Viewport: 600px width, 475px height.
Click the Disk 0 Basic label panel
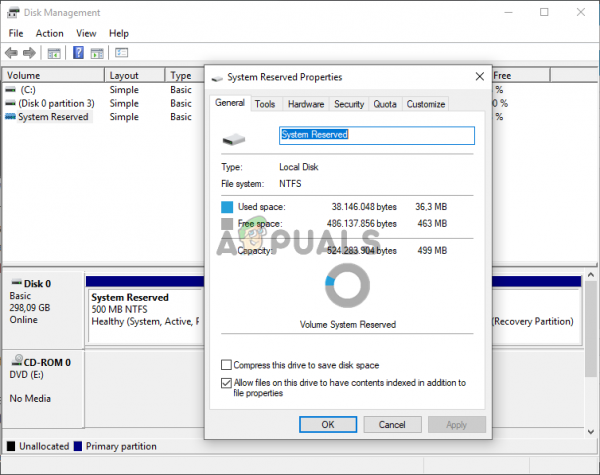tap(43, 309)
